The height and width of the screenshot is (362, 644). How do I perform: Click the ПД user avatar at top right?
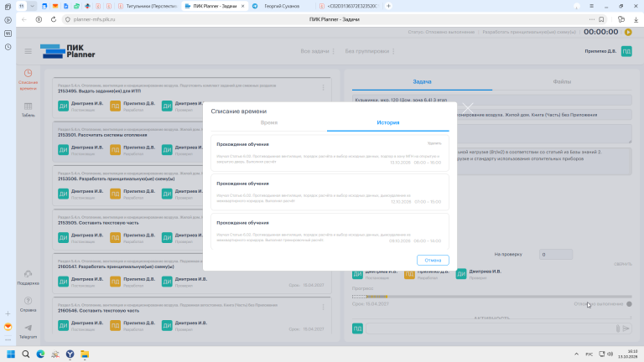pos(626,51)
